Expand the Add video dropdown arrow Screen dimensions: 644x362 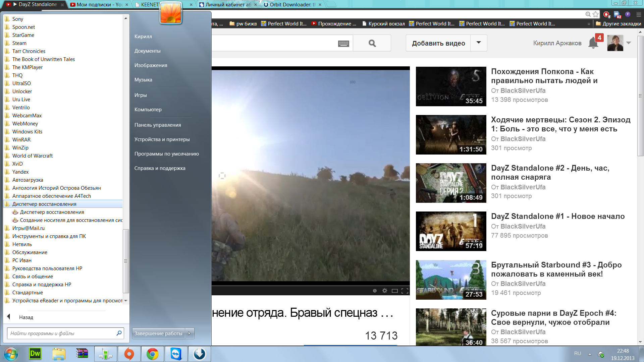(479, 43)
